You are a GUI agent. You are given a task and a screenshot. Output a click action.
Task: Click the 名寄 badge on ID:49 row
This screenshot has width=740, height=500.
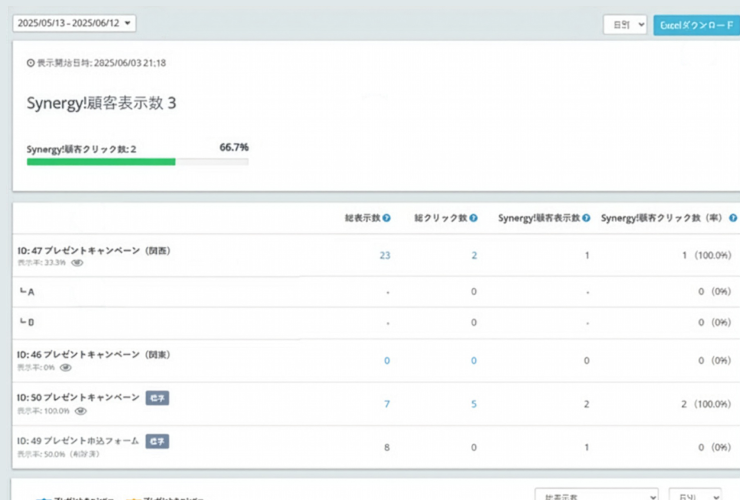pyautogui.click(x=156, y=440)
